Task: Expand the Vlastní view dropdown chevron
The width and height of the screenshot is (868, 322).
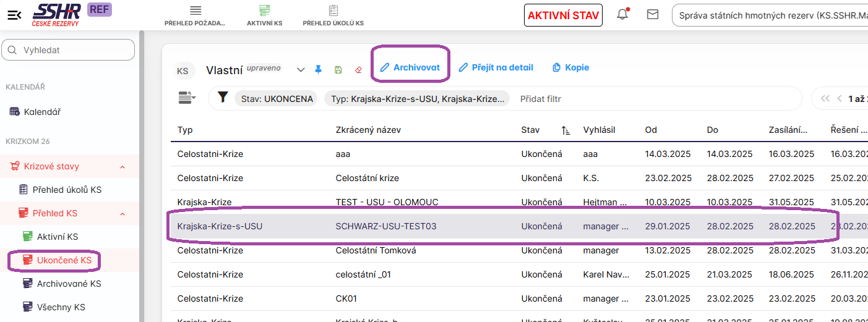Action: [301, 70]
